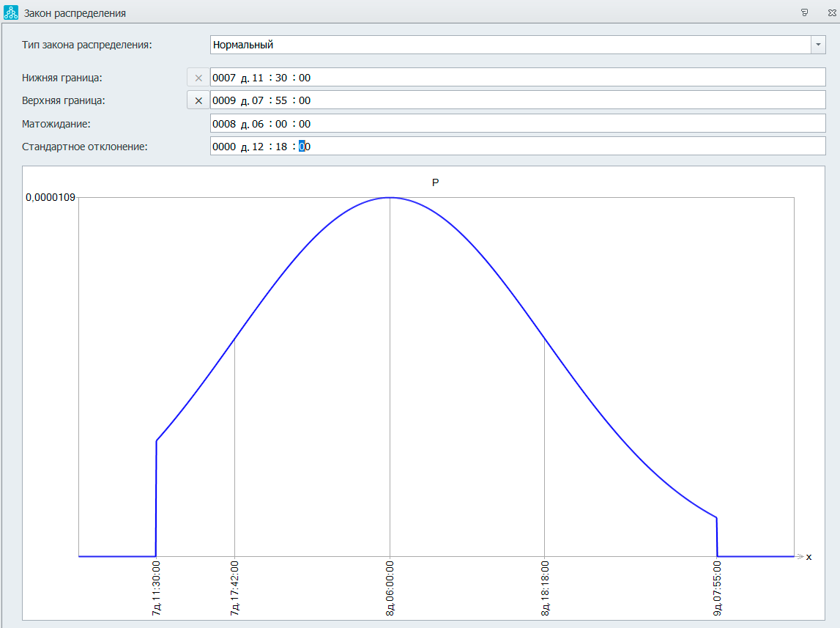840x628 pixels.
Task: Click the pin icon in the title bar
Action: pyautogui.click(x=804, y=12)
